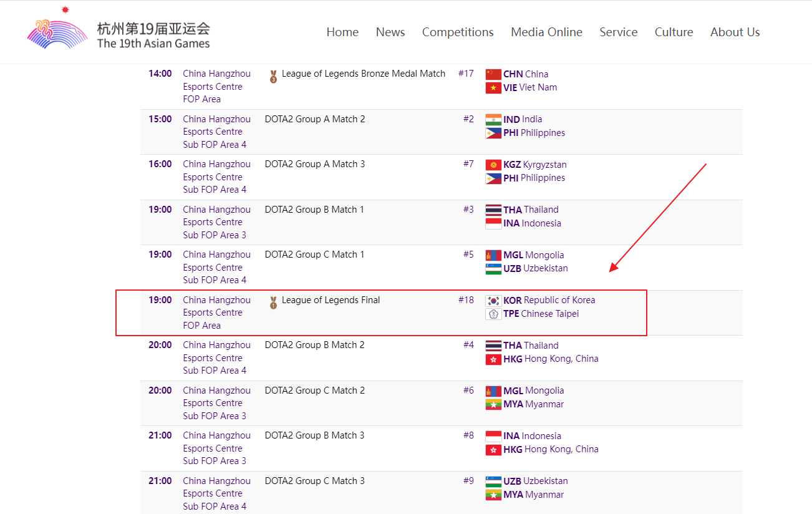
Task: Click League of Legends Final event name
Action: [x=331, y=300]
